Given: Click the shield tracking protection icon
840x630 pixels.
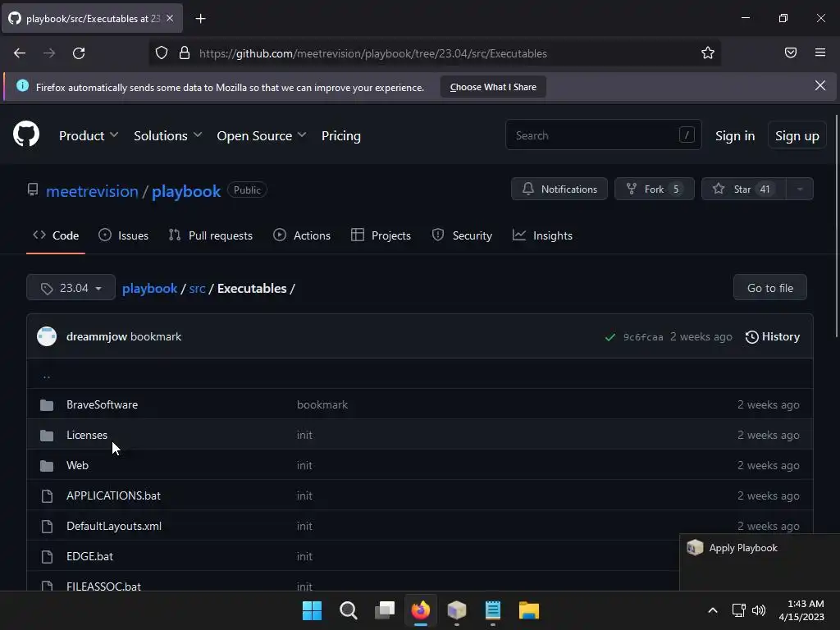Looking at the screenshot, I should click(x=162, y=53).
